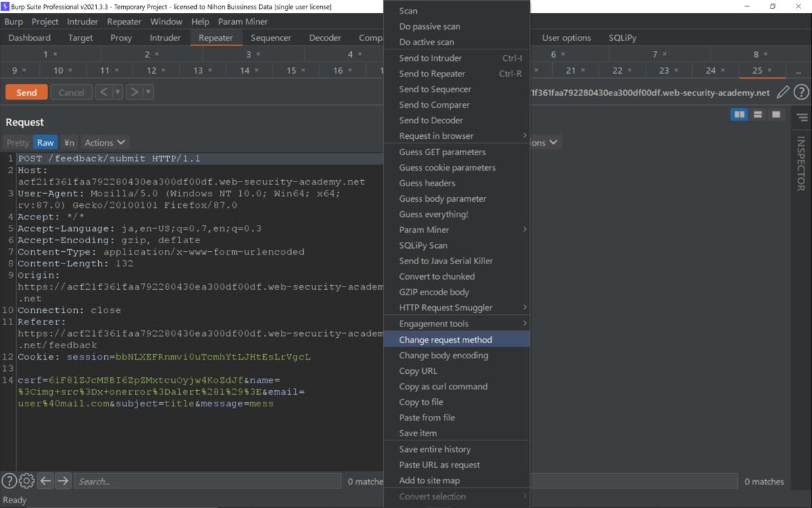Choose Paste URL as request
This screenshot has width=812, height=508.
pyautogui.click(x=456, y=465)
